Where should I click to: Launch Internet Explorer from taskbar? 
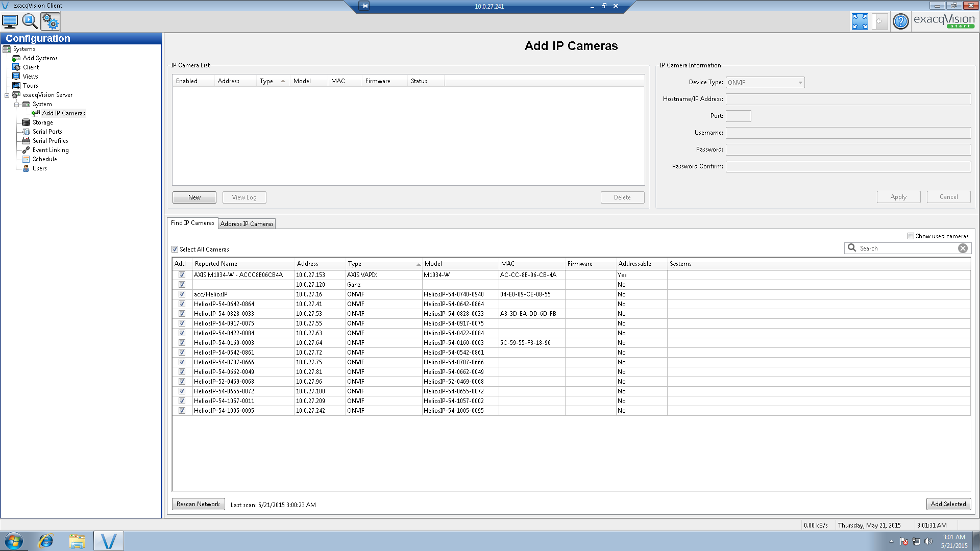coord(46,541)
